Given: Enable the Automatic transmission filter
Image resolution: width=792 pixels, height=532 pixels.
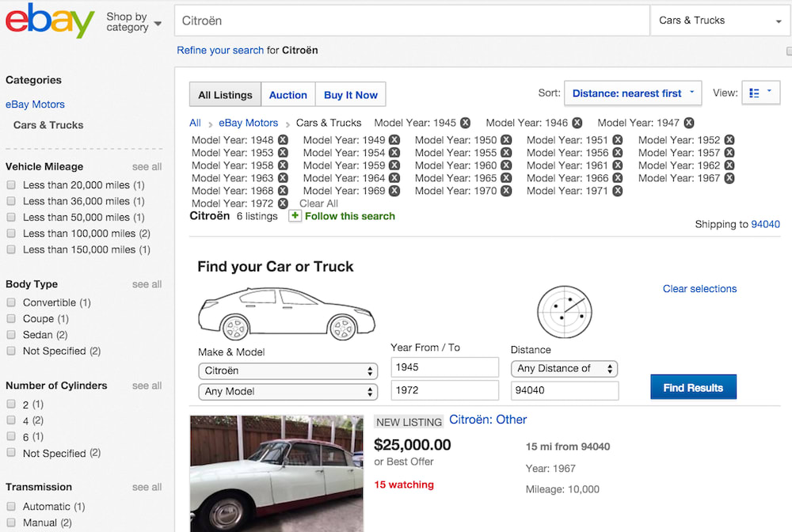Looking at the screenshot, I should [10, 506].
